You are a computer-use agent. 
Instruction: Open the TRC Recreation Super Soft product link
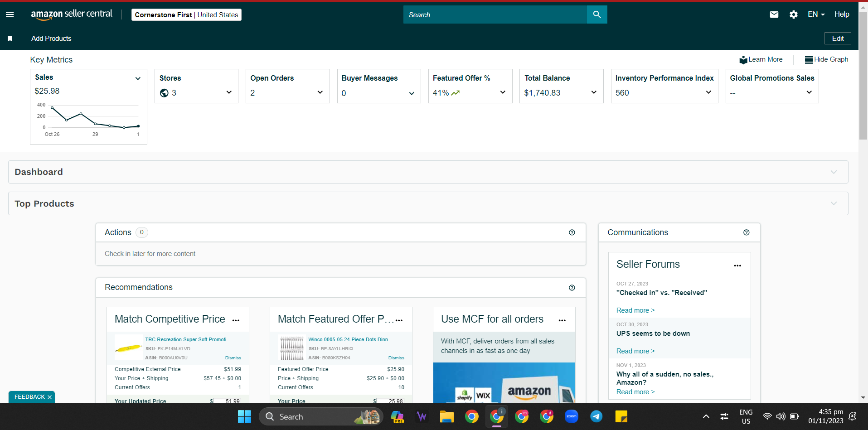coord(188,339)
